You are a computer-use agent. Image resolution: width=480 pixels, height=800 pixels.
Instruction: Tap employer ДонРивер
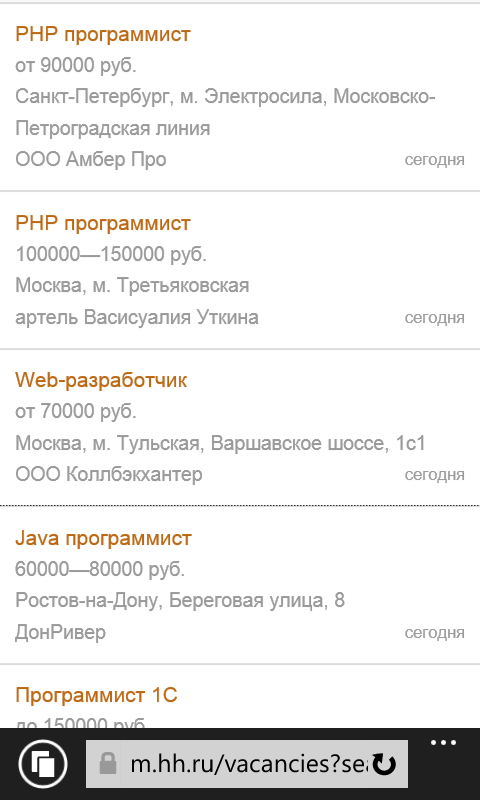(x=61, y=632)
